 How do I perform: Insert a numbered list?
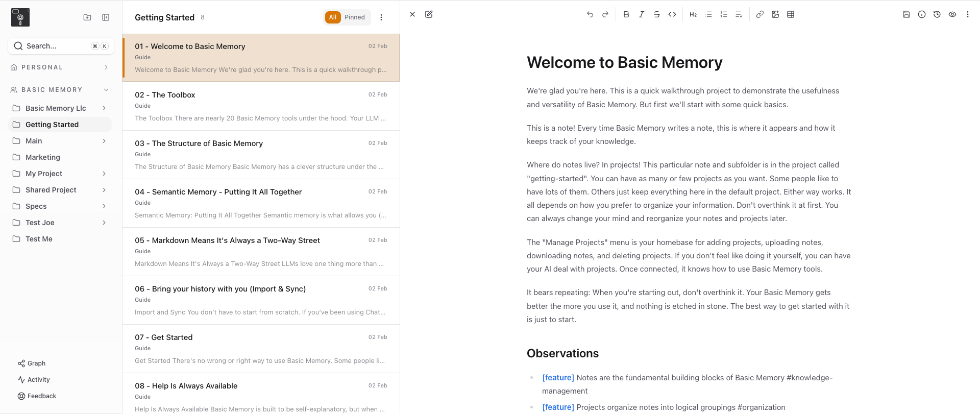(724, 14)
